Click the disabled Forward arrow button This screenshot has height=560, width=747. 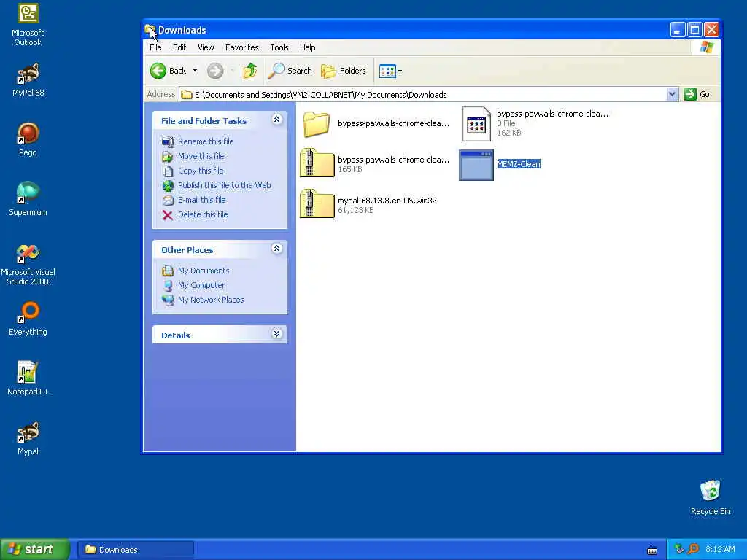pyautogui.click(x=215, y=71)
